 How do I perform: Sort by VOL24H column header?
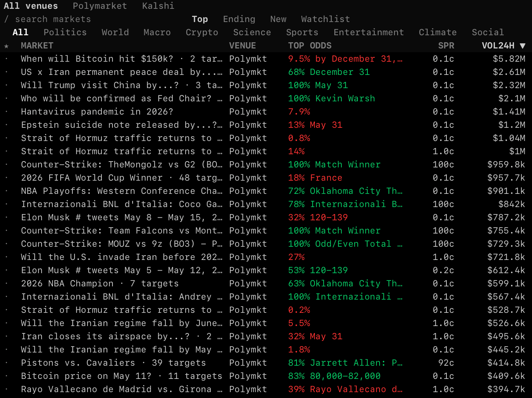coord(498,46)
